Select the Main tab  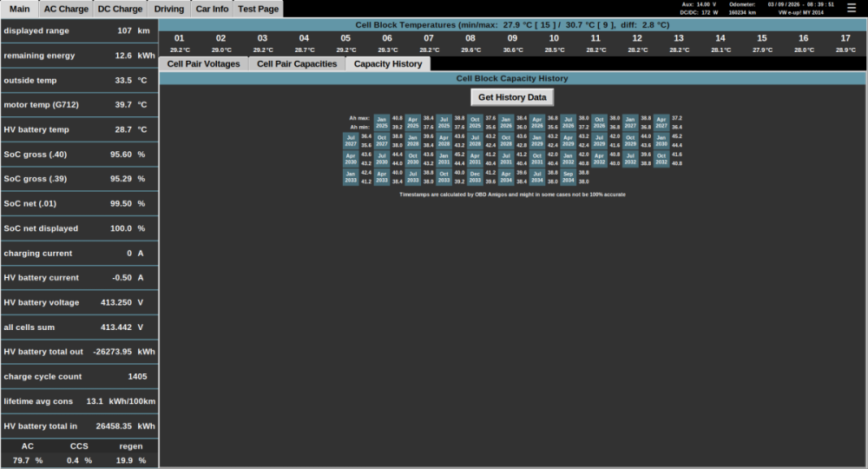tap(19, 9)
